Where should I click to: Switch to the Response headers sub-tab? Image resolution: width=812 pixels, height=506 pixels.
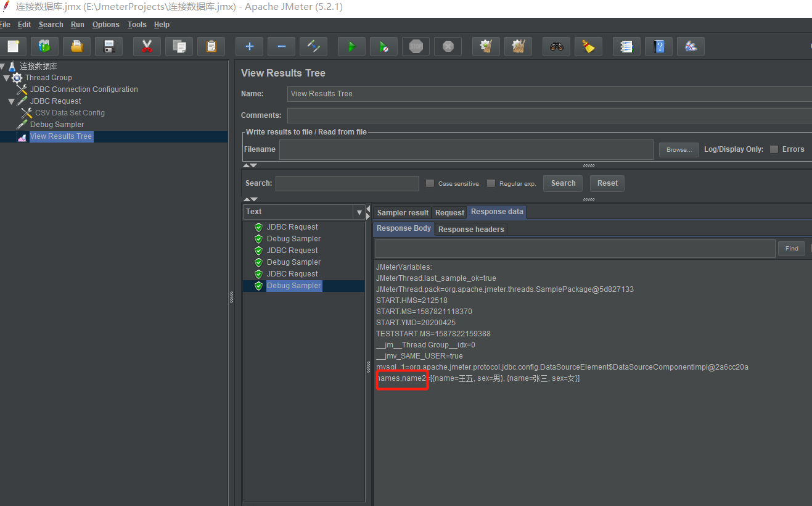tap(471, 229)
